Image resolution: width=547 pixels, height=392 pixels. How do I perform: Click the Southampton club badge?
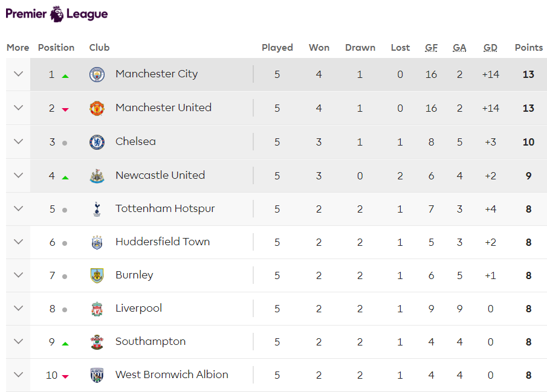pos(97,342)
